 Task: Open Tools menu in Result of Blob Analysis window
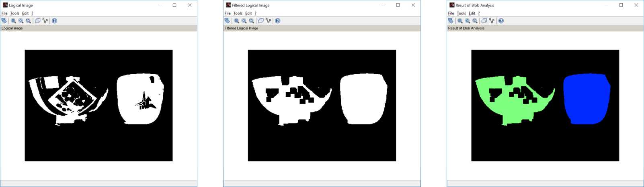tap(461, 13)
